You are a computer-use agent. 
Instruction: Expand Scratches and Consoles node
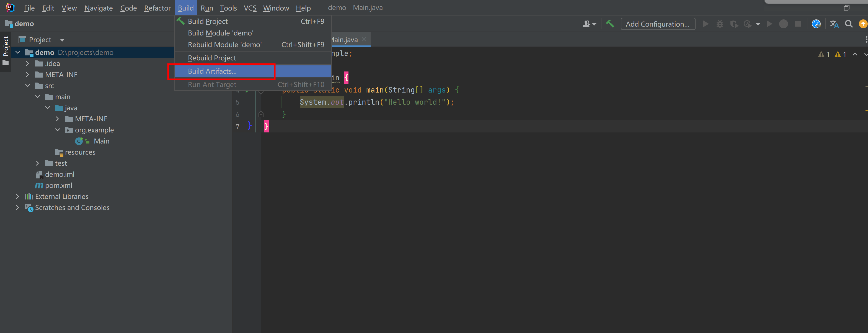point(18,208)
